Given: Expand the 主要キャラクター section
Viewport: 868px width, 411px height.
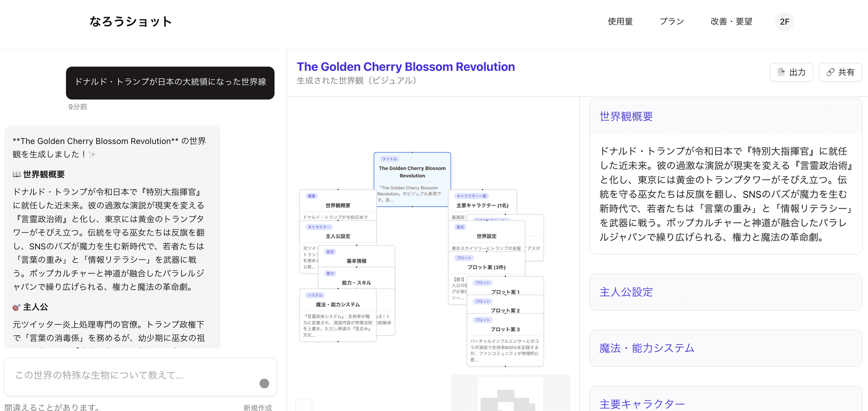Looking at the screenshot, I should [x=726, y=399].
